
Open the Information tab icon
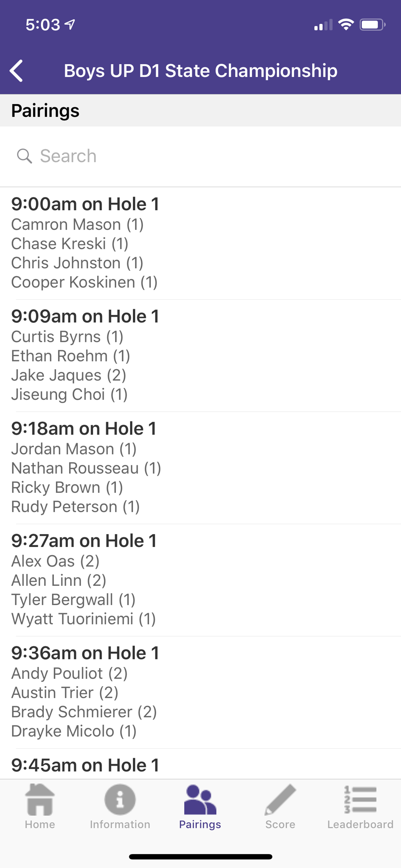[120, 800]
